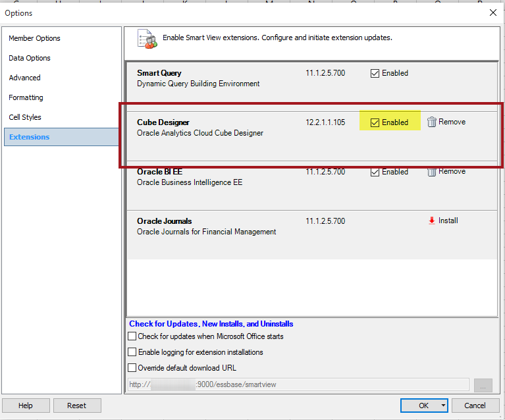The image size is (505, 420).
Task: Click the extensions header icon
Action: [147, 39]
